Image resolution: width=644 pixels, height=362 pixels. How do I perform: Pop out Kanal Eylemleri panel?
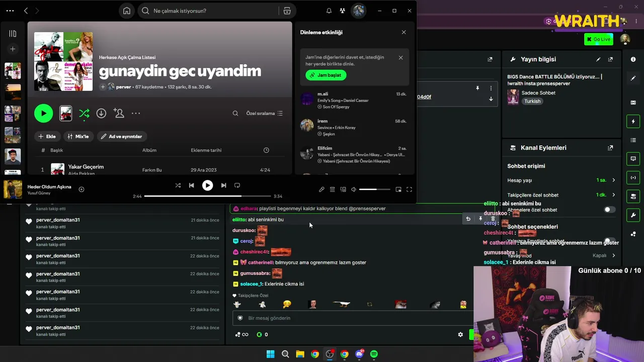point(610,148)
